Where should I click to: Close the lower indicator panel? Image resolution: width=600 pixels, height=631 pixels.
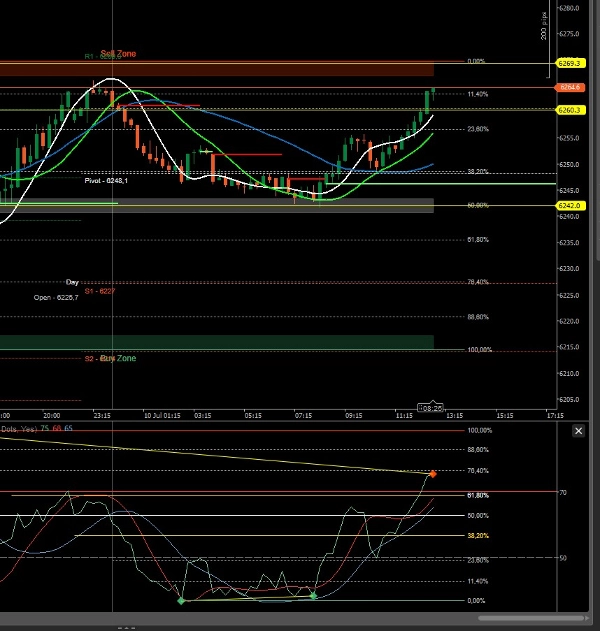click(578, 430)
